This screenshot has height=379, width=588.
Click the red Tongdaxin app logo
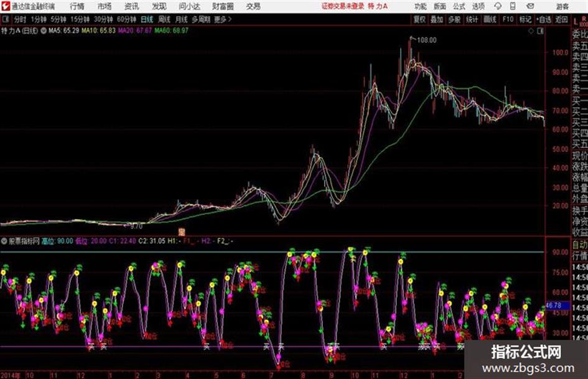click(x=6, y=6)
